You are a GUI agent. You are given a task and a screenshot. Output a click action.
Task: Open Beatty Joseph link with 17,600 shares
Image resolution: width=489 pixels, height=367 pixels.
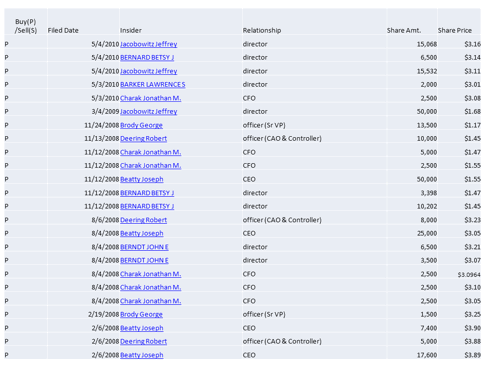tap(142, 355)
